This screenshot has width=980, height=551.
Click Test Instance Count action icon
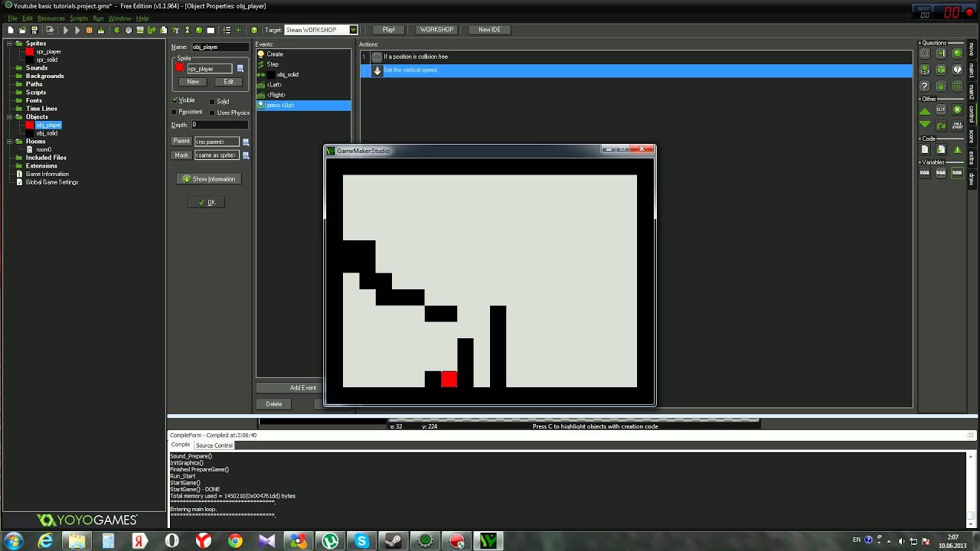click(925, 70)
